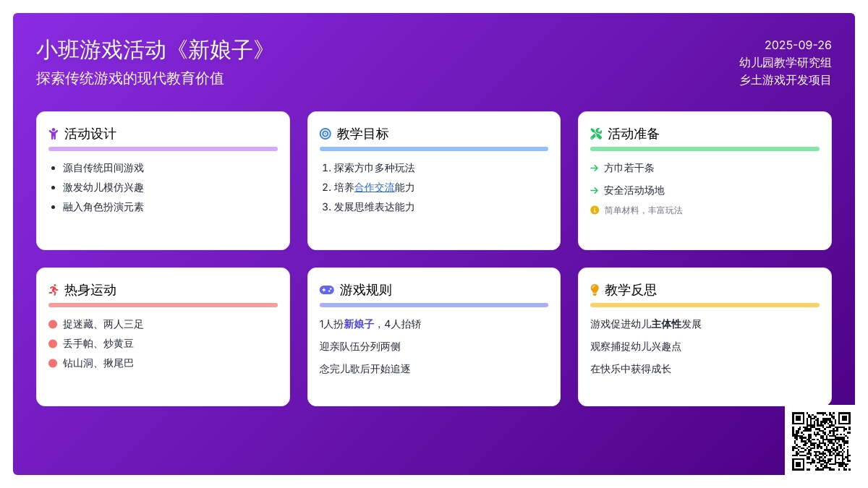
Task: Click the person icon beside 活动设计
Action: point(54,134)
